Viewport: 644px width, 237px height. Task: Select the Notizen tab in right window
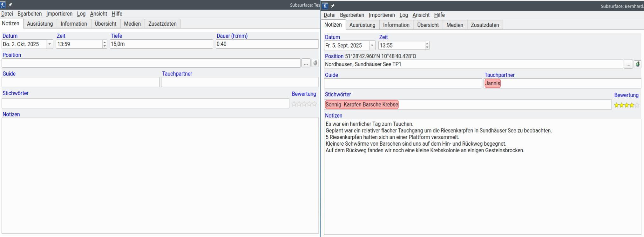(x=333, y=25)
